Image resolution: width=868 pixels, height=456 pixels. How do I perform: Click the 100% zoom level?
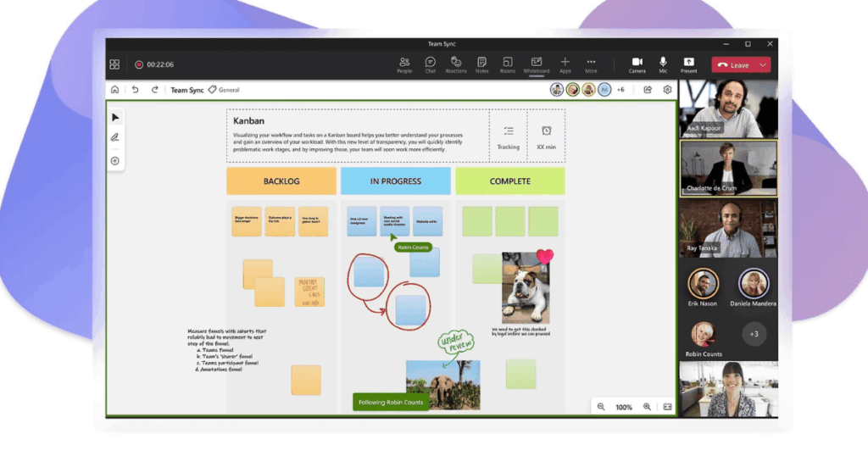pos(624,408)
